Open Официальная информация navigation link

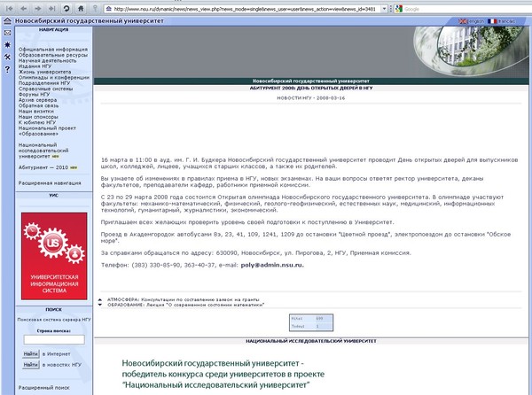[53, 50]
